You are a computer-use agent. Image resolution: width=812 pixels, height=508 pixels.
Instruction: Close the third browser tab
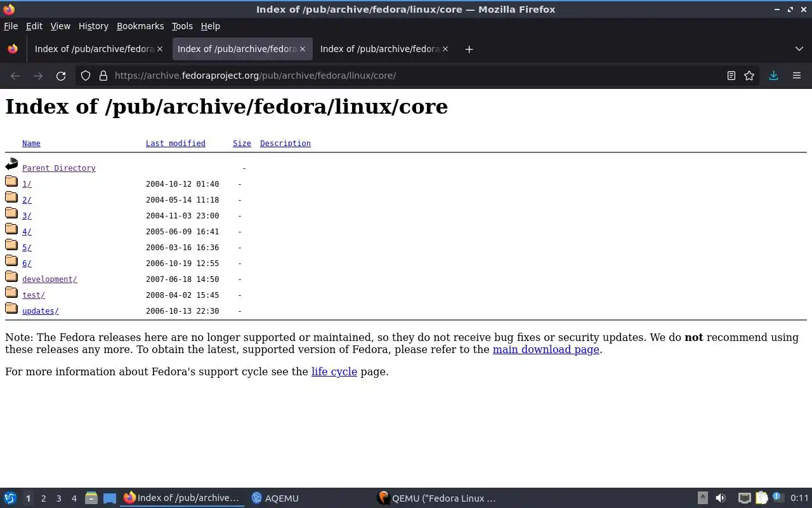point(445,49)
